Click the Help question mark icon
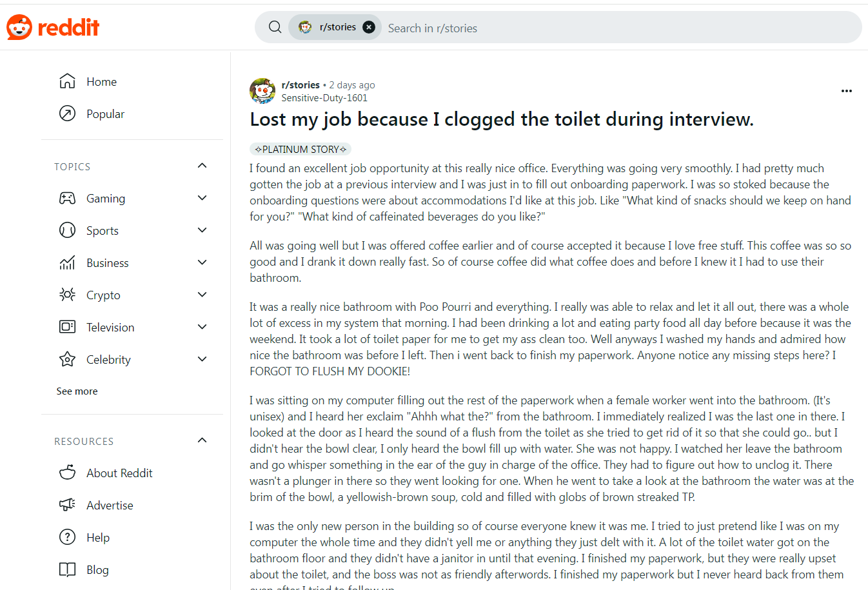This screenshot has width=868, height=590. [x=67, y=537]
